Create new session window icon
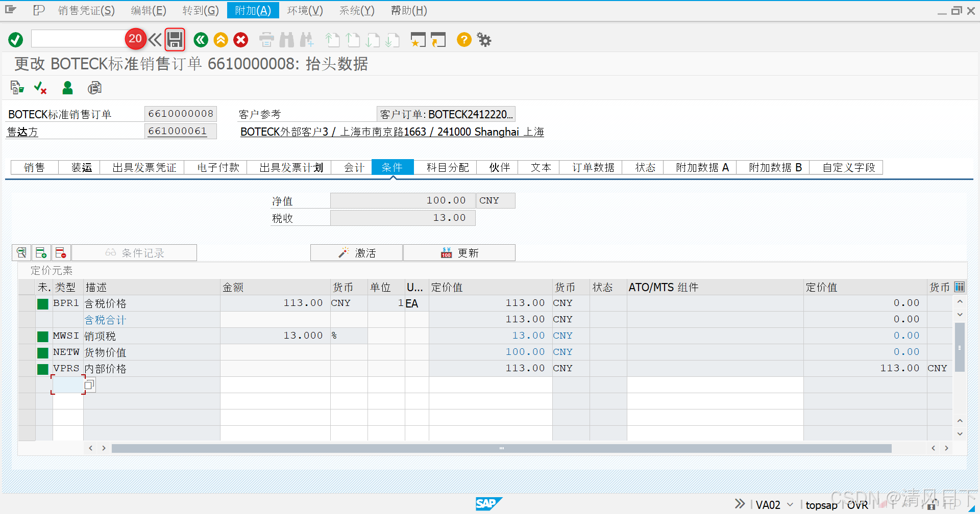Viewport: 980px width, 514px height. click(x=418, y=40)
